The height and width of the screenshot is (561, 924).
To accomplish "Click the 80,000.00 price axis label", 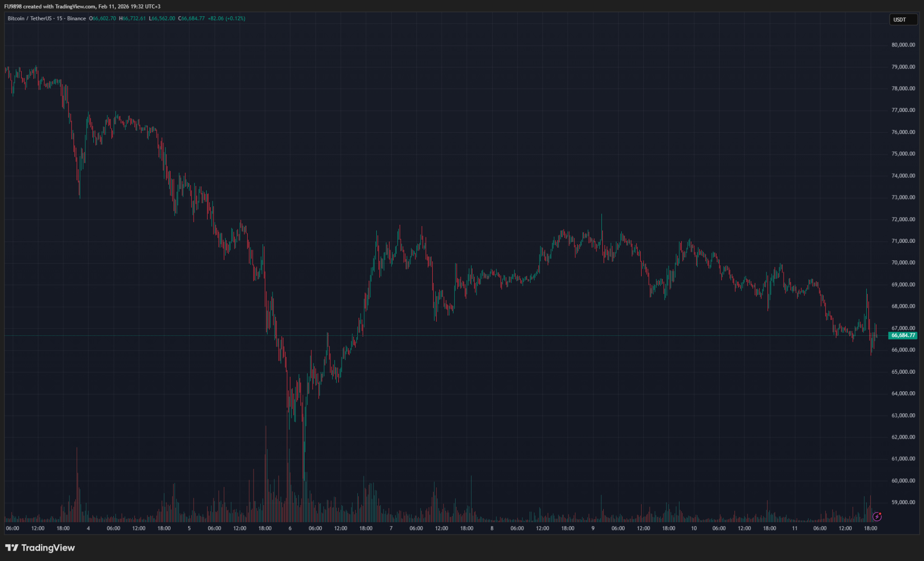I will point(903,45).
